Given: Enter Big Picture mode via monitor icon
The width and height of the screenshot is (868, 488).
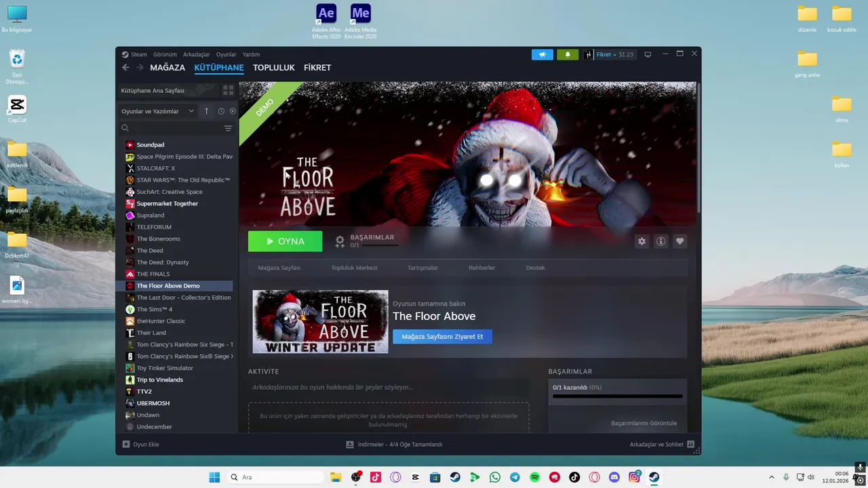Looking at the screenshot, I should click(x=648, y=54).
